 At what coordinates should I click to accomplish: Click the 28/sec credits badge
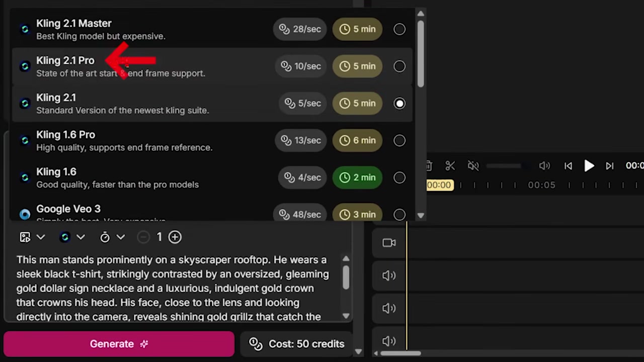[300, 29]
